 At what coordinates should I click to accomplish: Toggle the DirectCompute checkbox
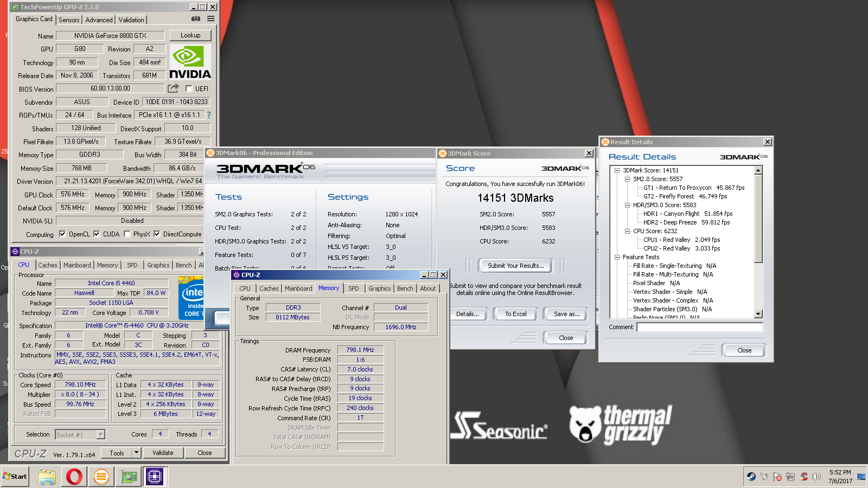point(157,234)
